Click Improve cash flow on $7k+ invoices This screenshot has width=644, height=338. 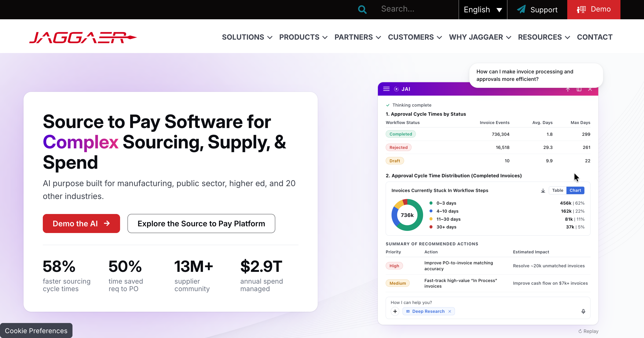tap(550, 283)
